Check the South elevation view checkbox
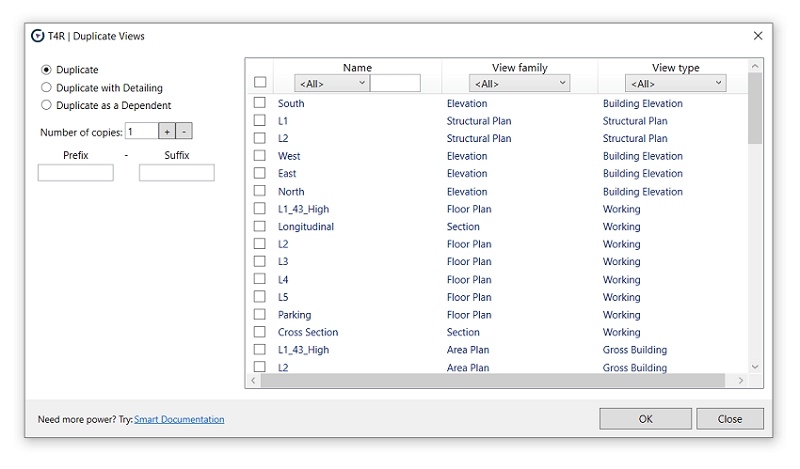Viewport: 800px width, 469px height. [260, 103]
